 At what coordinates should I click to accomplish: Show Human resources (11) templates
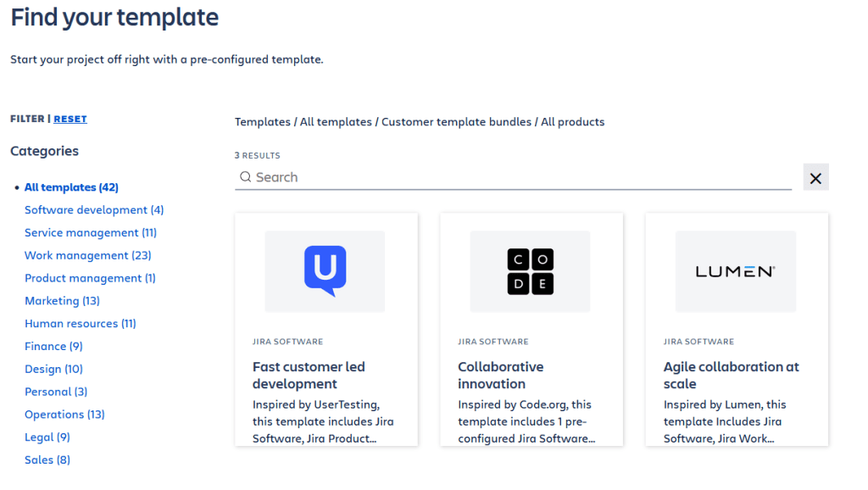coord(81,324)
